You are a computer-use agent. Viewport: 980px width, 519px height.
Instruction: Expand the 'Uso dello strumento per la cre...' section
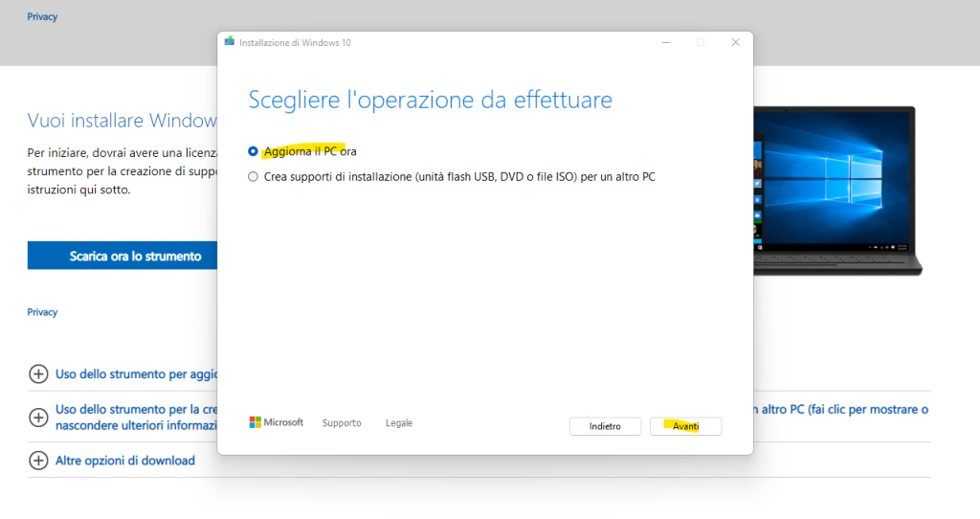pyautogui.click(x=38, y=417)
